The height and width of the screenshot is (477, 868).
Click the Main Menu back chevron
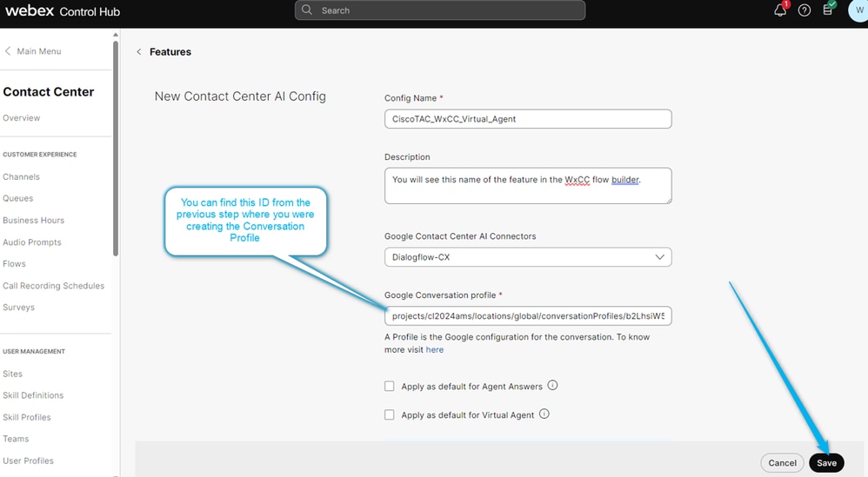[x=8, y=51]
